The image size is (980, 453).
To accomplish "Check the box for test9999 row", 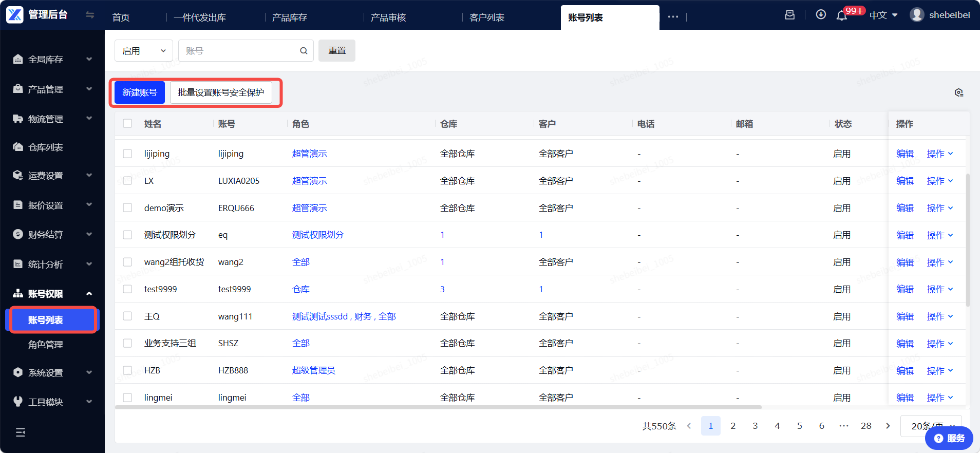I will (x=127, y=289).
